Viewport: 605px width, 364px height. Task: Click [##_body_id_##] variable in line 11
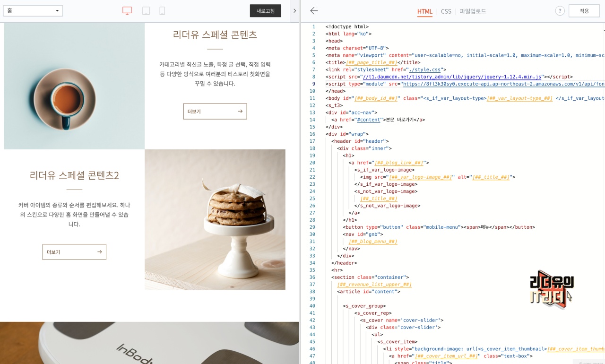point(376,98)
